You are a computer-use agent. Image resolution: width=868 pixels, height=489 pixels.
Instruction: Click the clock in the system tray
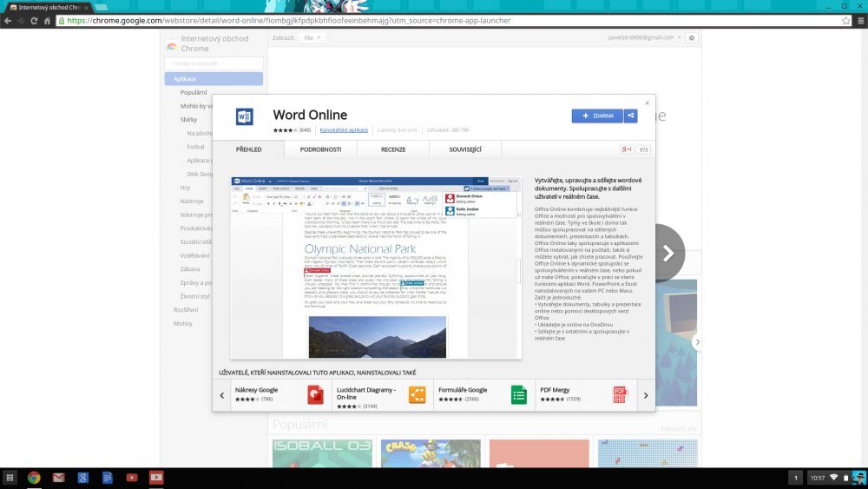click(x=818, y=478)
